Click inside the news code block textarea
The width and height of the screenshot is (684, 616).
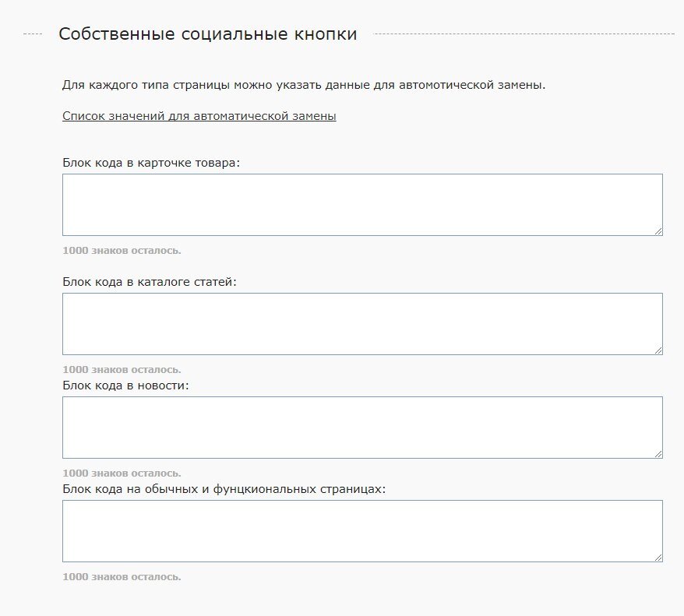(x=362, y=427)
